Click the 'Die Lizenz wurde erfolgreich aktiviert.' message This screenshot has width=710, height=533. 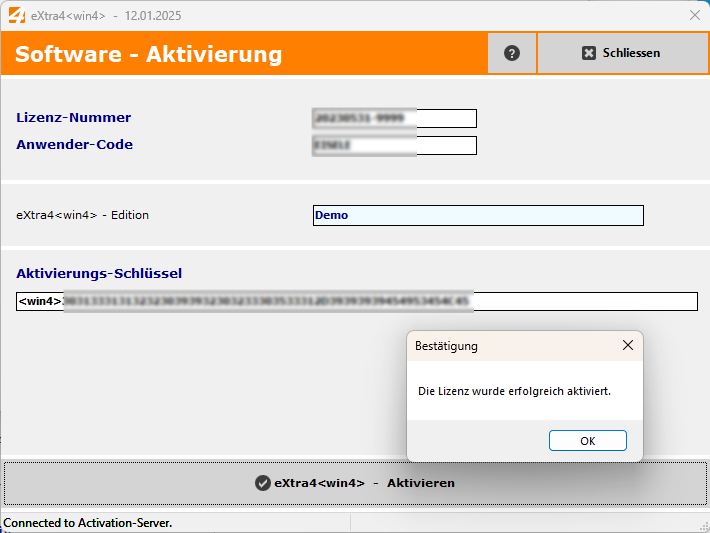[x=514, y=391]
